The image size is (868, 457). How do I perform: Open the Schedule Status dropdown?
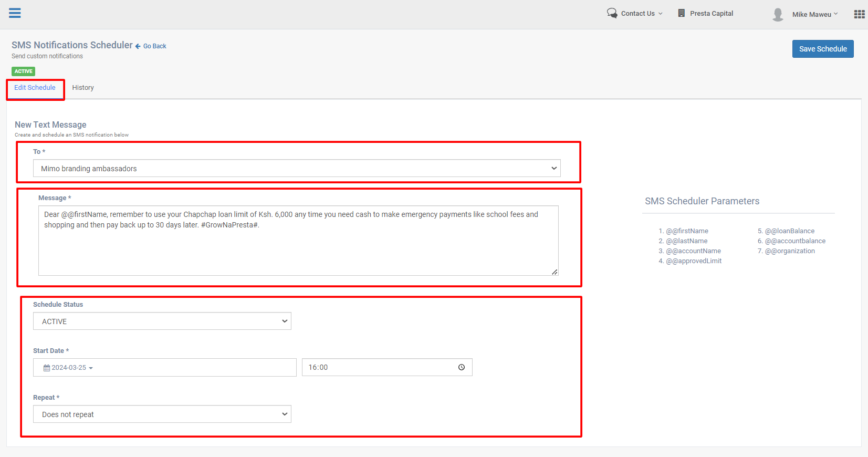coord(162,321)
